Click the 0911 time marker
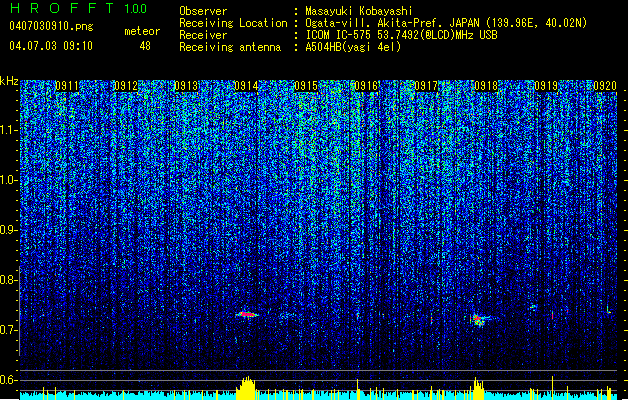Screen dimensions: 629x400 pos(67,86)
